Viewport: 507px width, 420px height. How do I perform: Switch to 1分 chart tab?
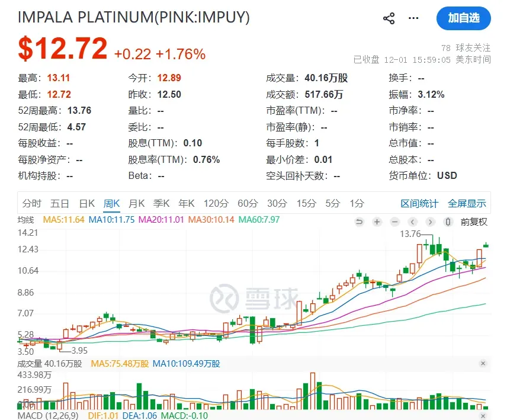tap(357, 203)
